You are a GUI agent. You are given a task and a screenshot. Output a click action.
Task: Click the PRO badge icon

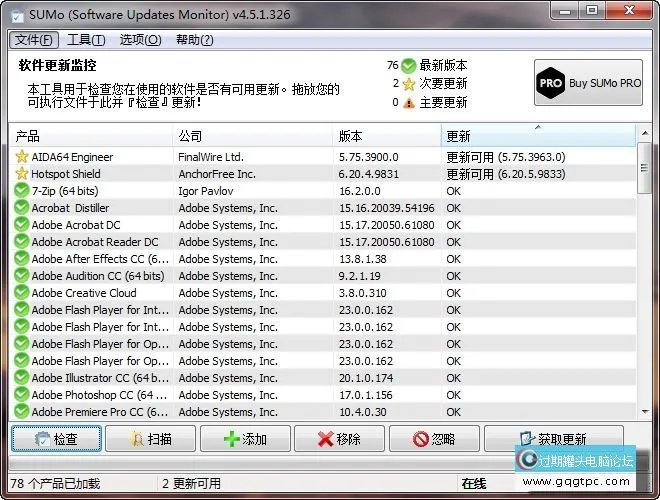tap(550, 84)
